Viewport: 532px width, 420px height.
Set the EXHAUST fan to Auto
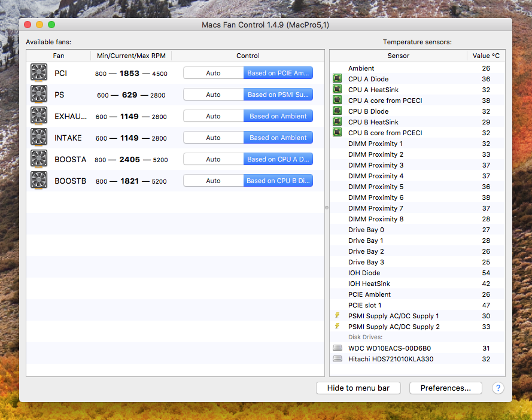point(214,116)
